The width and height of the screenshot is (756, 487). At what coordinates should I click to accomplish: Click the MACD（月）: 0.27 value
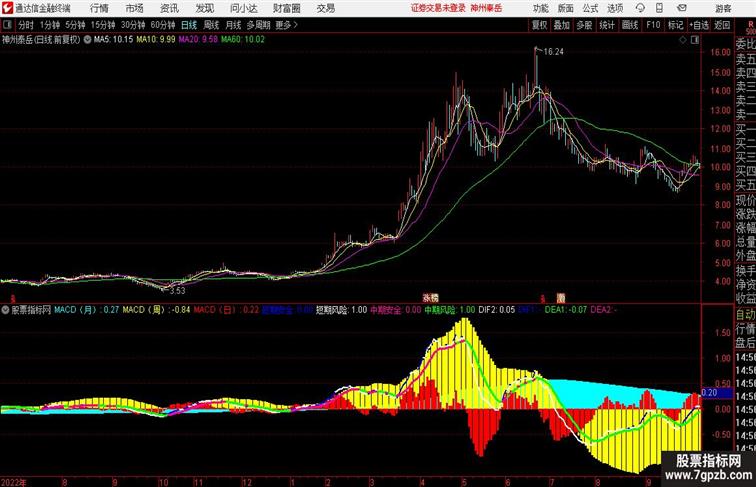[x=86, y=310]
